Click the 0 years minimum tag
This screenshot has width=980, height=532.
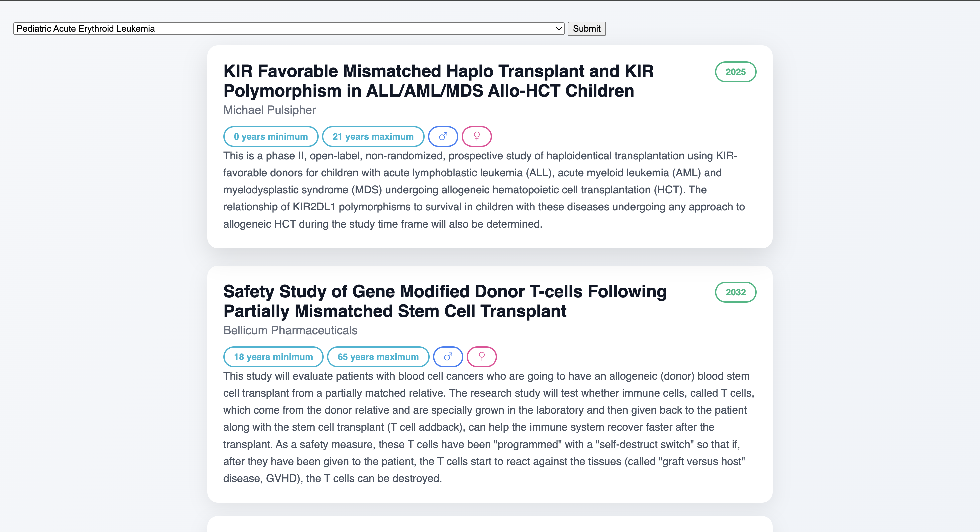click(x=271, y=136)
